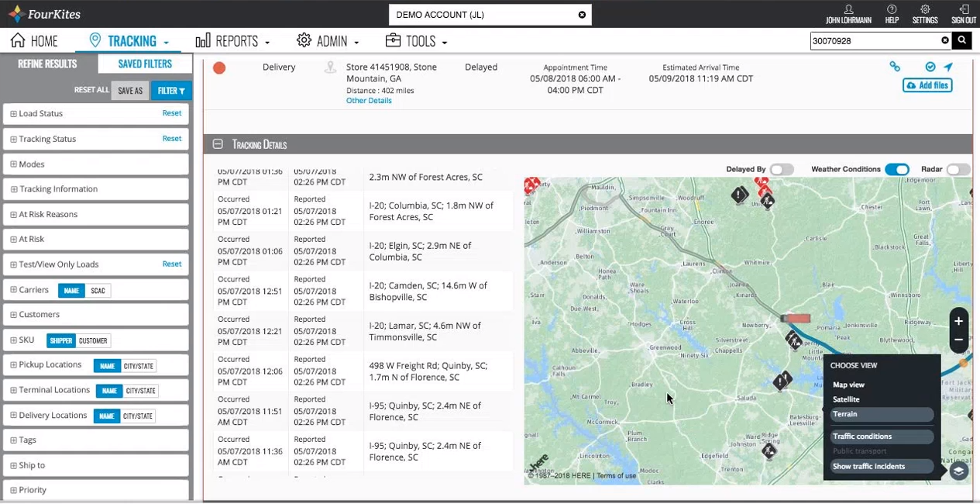Click the link chain share icon
The height and width of the screenshot is (504, 980).
895,67
